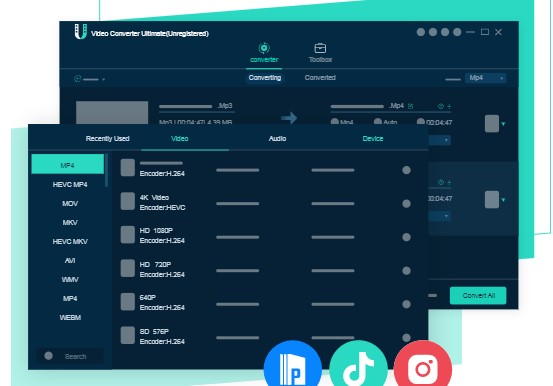The image size is (553, 386).
Task: Choose HEVC MP4 format
Action: tap(70, 185)
